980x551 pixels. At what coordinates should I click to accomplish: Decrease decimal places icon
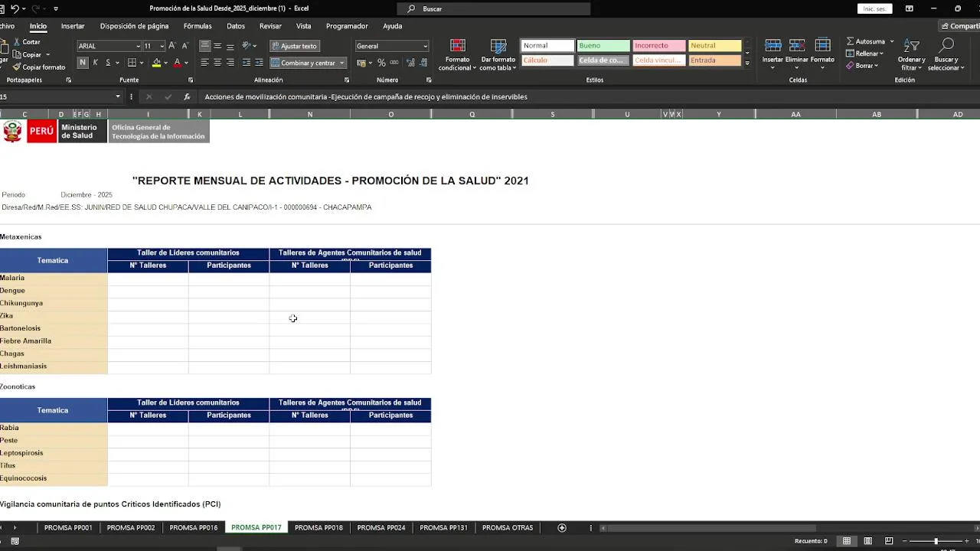coord(422,63)
